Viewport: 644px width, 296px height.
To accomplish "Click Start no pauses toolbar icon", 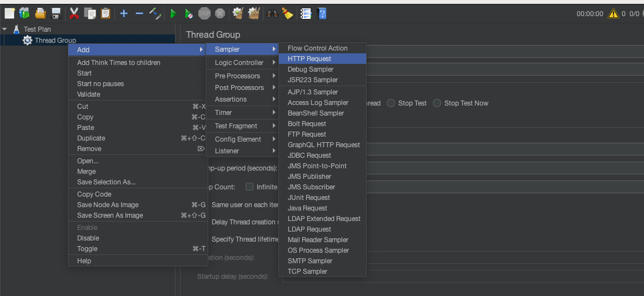I will 188,13.
